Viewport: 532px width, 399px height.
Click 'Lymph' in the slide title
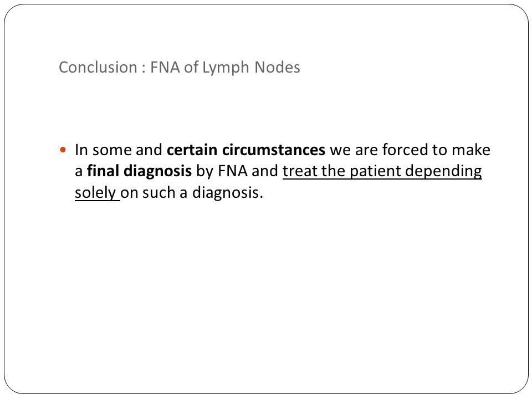[x=226, y=68]
